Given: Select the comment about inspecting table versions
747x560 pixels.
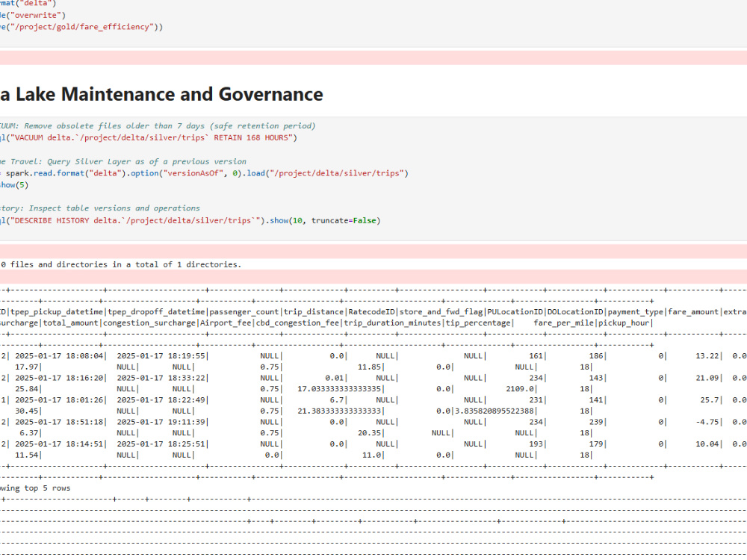Looking at the screenshot, I should click(100, 208).
